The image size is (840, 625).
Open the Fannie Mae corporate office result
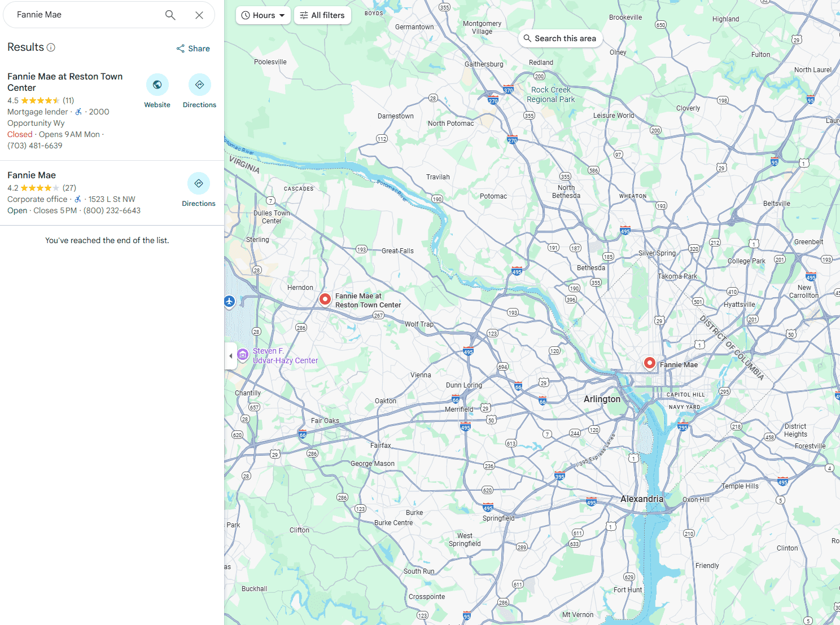coord(32,175)
